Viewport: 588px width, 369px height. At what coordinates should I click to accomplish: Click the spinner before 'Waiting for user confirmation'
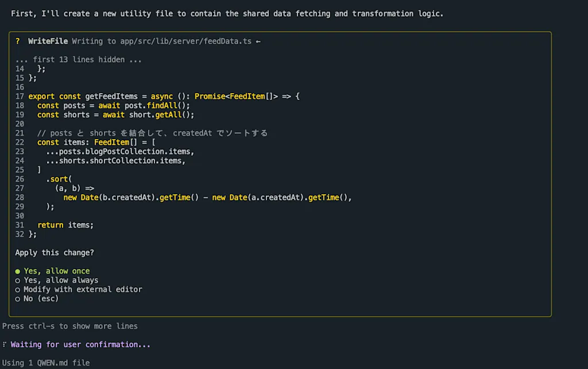[5, 344]
